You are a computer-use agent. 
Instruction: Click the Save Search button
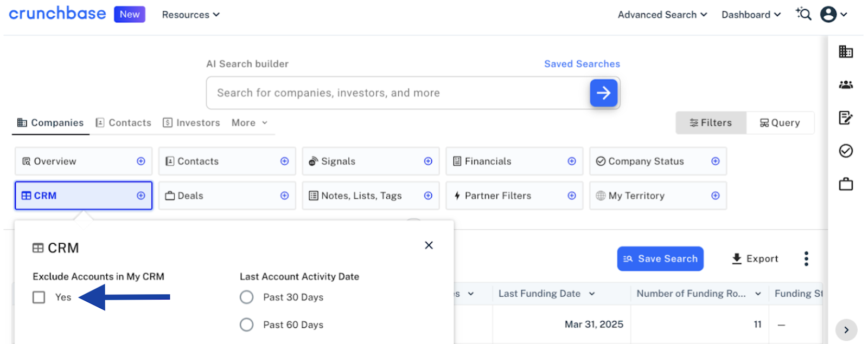[x=660, y=259]
